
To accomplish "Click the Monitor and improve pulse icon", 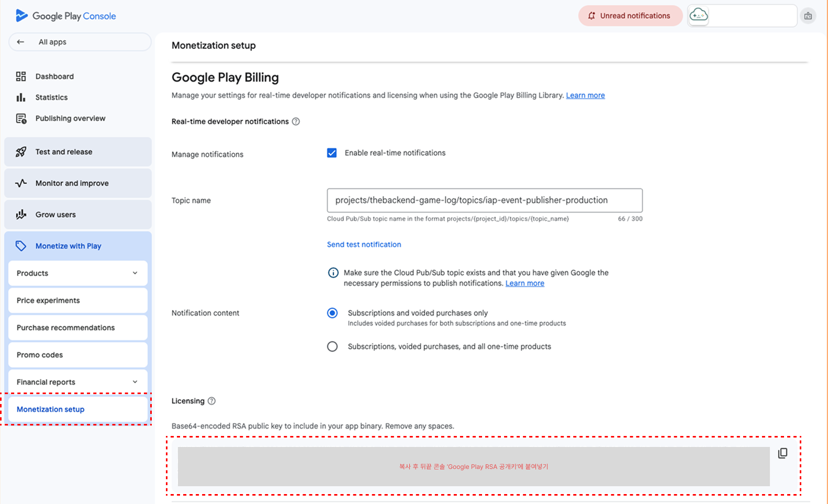I will pos(21,183).
